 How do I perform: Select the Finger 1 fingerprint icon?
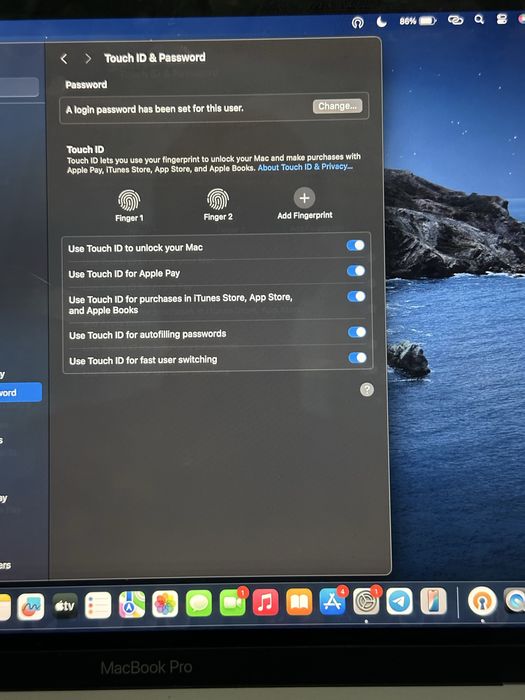click(129, 200)
